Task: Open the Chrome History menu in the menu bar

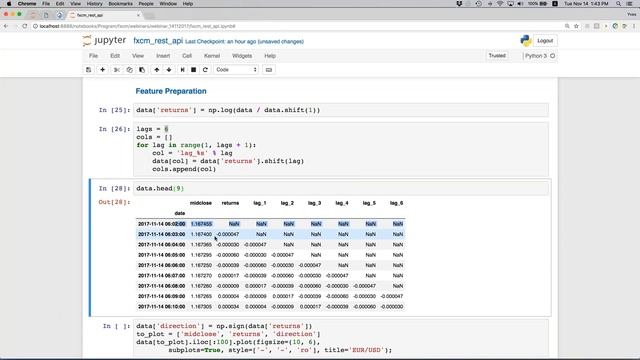Action: (x=94, y=4)
